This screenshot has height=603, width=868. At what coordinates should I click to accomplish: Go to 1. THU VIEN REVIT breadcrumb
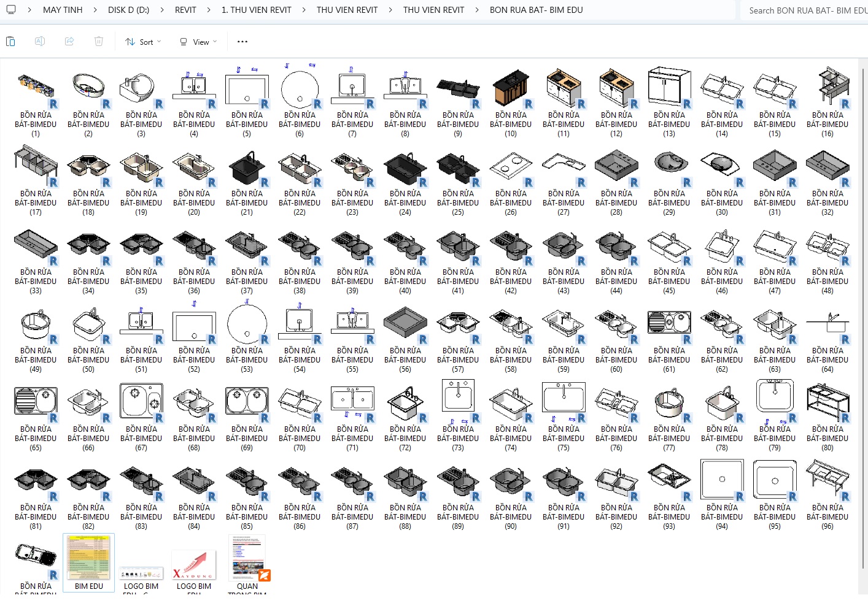(x=257, y=10)
